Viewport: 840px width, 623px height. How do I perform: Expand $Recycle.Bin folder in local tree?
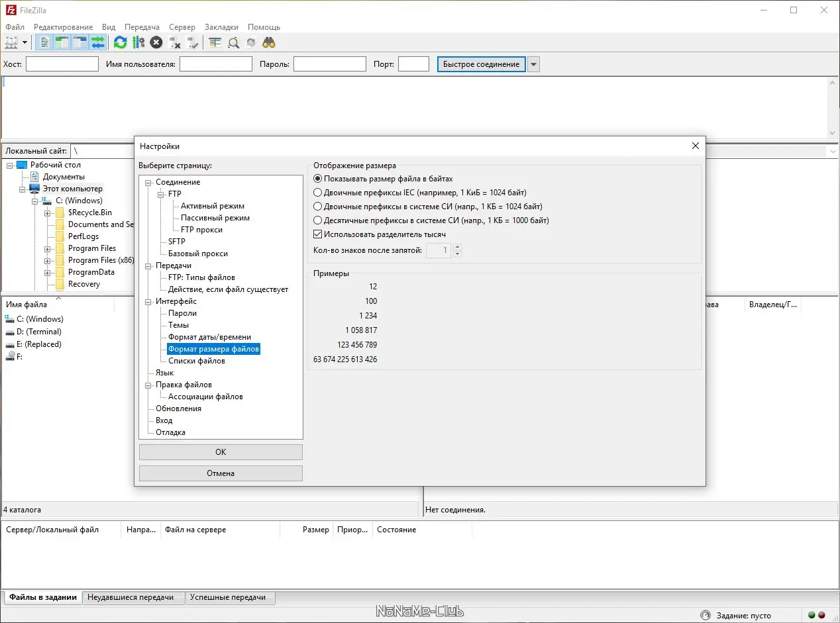(x=48, y=213)
